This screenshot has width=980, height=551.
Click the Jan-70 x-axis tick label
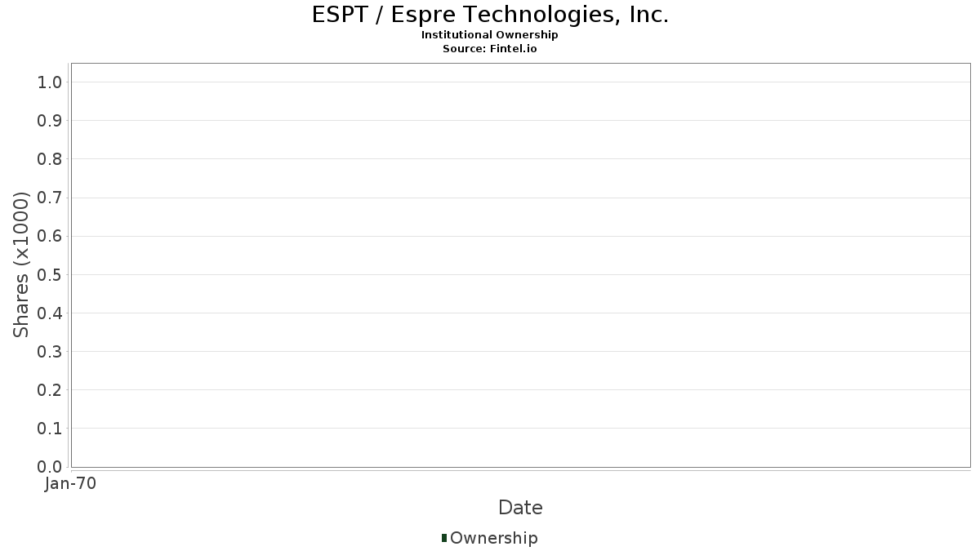click(x=70, y=484)
